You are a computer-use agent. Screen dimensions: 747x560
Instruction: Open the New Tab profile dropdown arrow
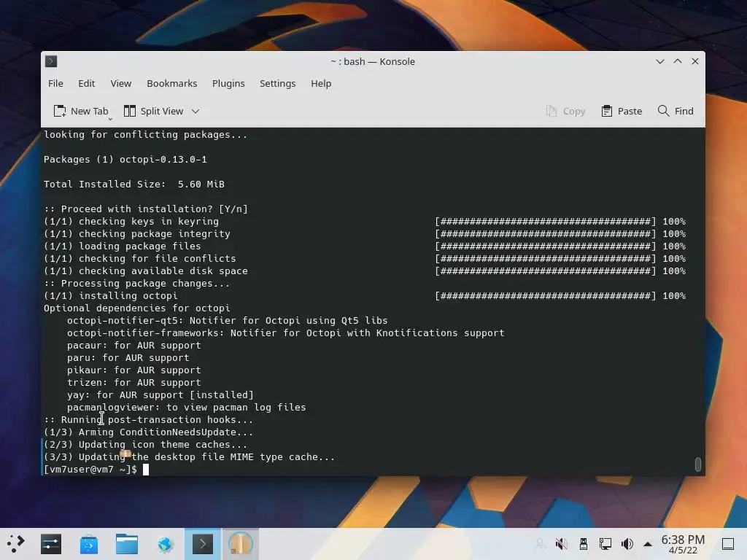[111, 119]
